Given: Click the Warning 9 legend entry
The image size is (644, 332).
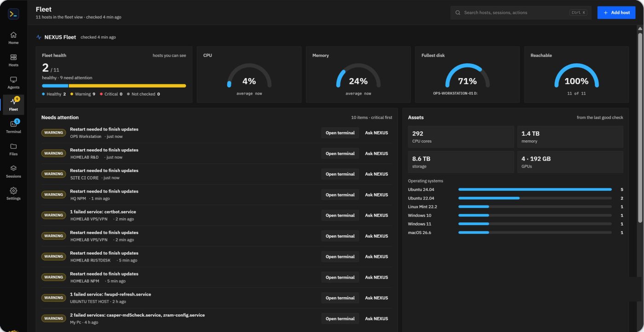Looking at the screenshot, I should [x=83, y=94].
